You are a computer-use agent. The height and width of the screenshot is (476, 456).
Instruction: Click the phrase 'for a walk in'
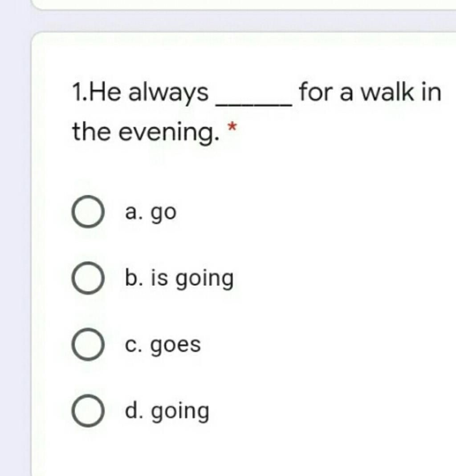pyautogui.click(x=370, y=92)
